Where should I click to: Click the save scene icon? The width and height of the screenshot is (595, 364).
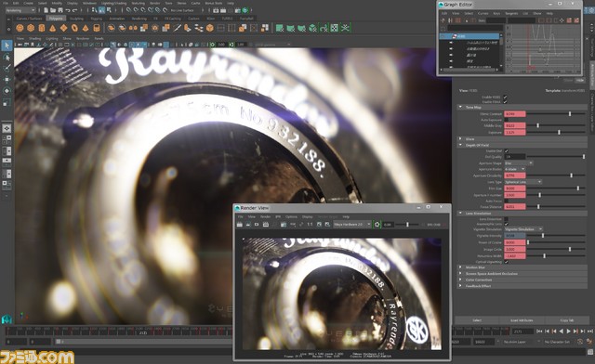(x=59, y=10)
